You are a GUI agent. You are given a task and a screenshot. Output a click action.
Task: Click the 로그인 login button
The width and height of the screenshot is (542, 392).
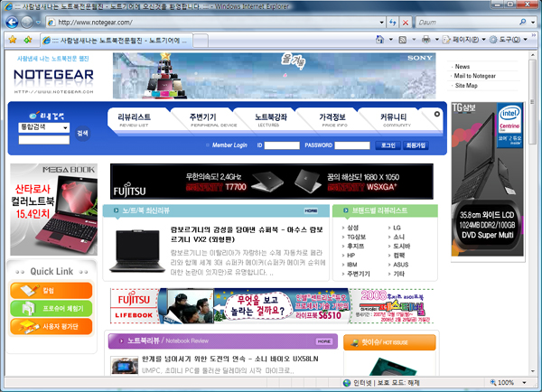point(388,145)
